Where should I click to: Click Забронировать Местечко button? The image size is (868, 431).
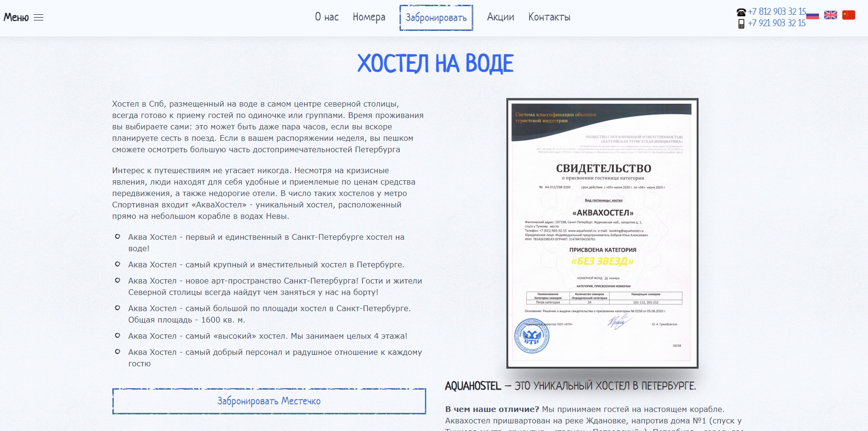269,401
